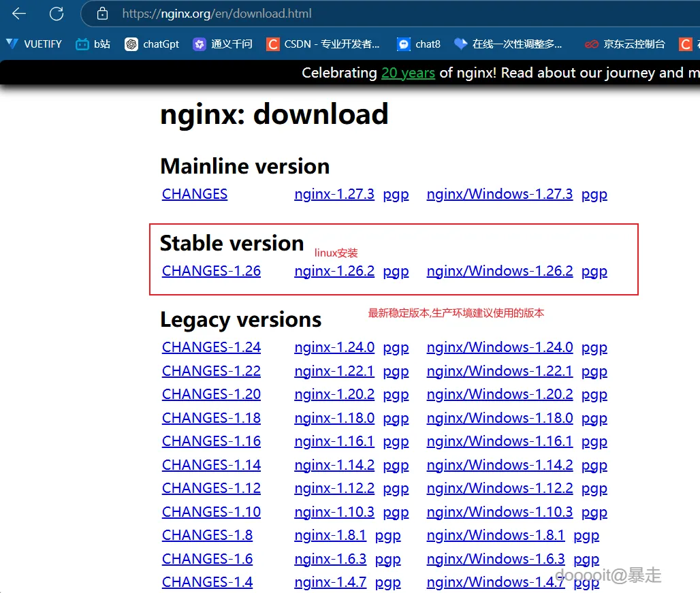Download nginx-1.18.0 source
The image size is (700, 593).
pos(334,417)
